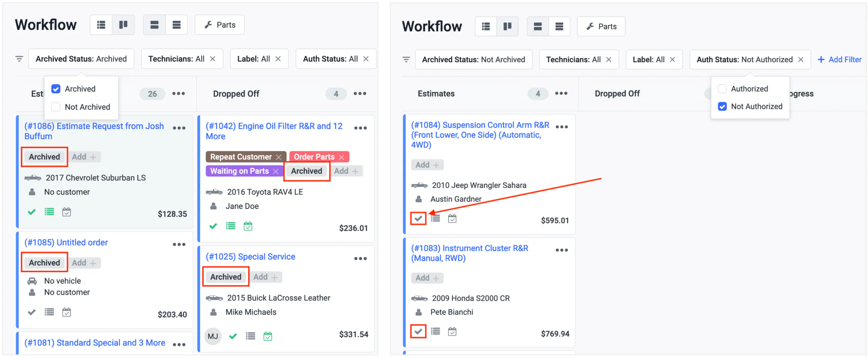The width and height of the screenshot is (868, 358).
Task: Check the Authorized checkbox
Action: [x=722, y=89]
